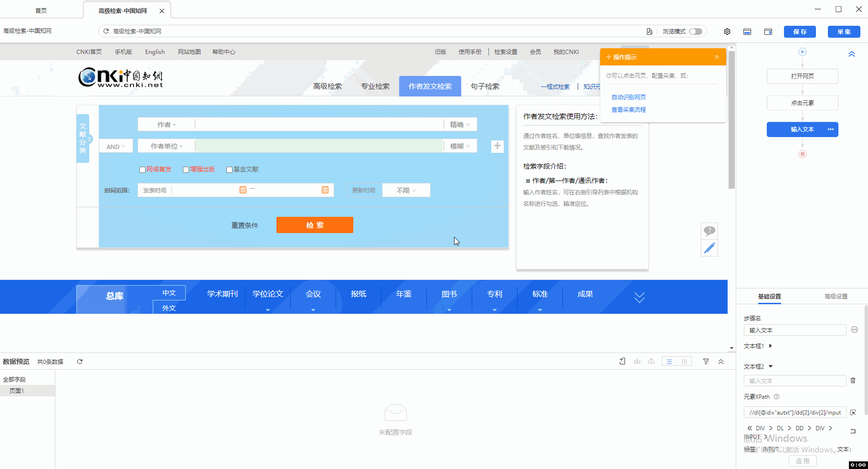Open the calendar picker for start date
Image resolution: width=868 pixels, height=469 pixels.
[x=243, y=190]
